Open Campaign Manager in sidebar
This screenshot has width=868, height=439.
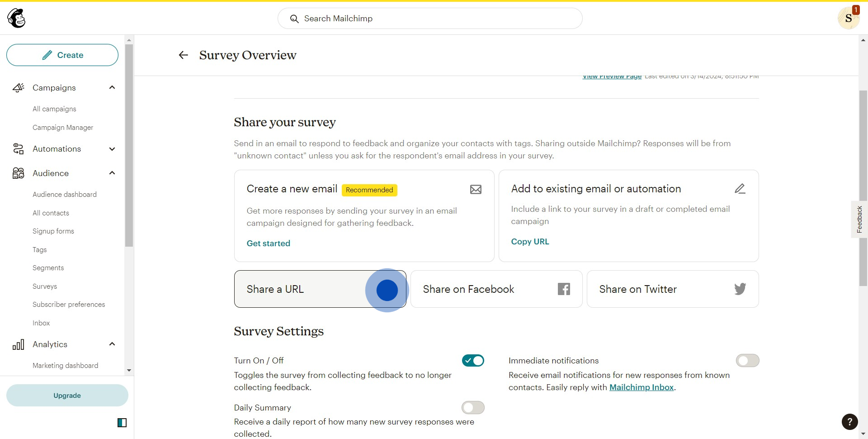[63, 128]
